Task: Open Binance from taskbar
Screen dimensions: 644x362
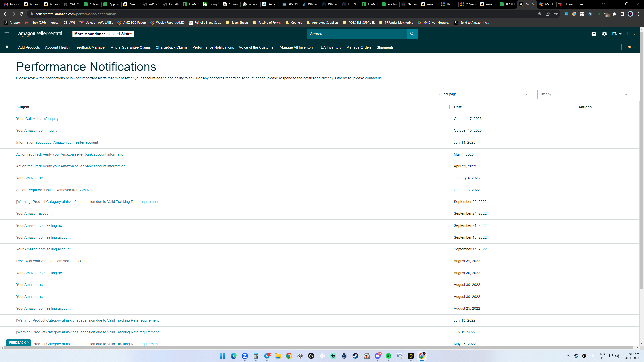Action: (x=411, y=356)
